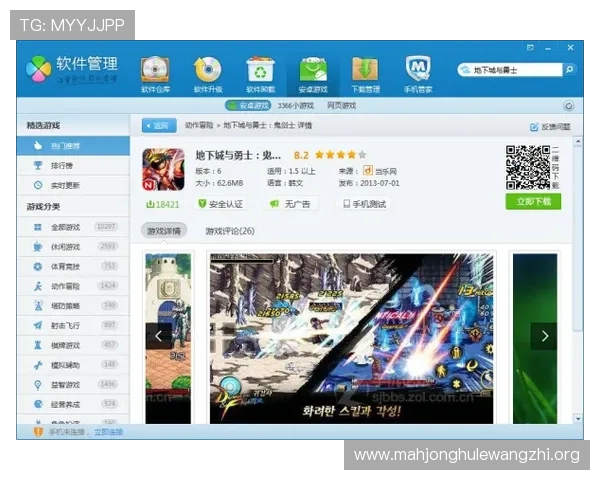Click the refresh icon in sub-tab bar
600x480 pixels.
(x=569, y=106)
